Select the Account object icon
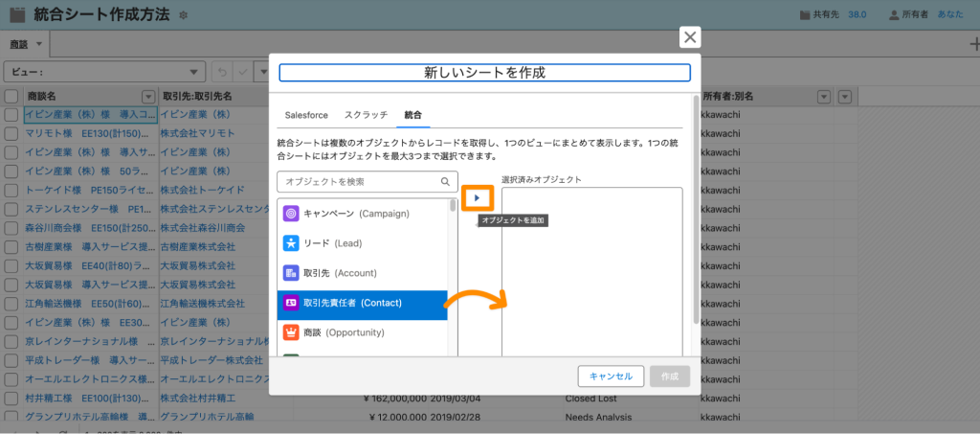The image size is (980, 434). (291, 273)
